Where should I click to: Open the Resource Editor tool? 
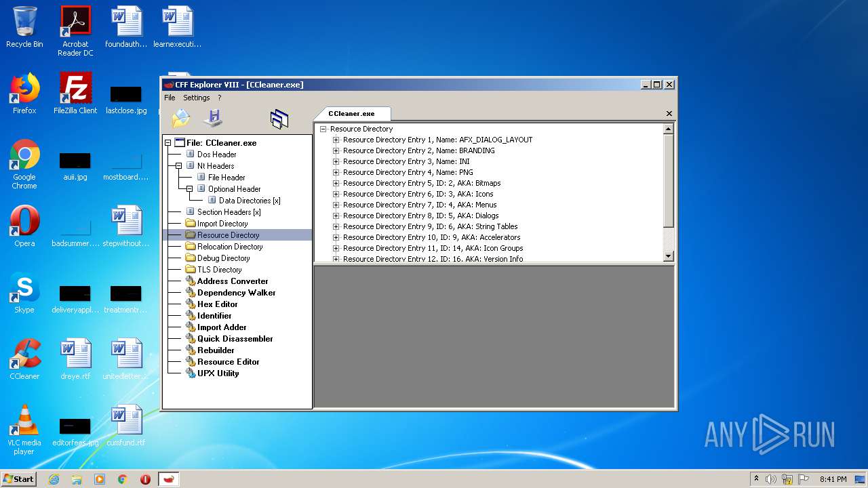(x=229, y=362)
